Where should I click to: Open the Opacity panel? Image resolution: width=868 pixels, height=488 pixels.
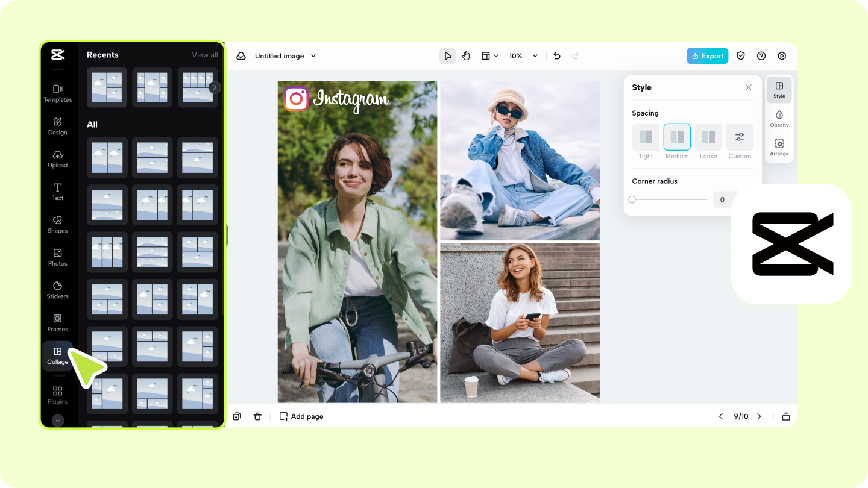point(779,119)
